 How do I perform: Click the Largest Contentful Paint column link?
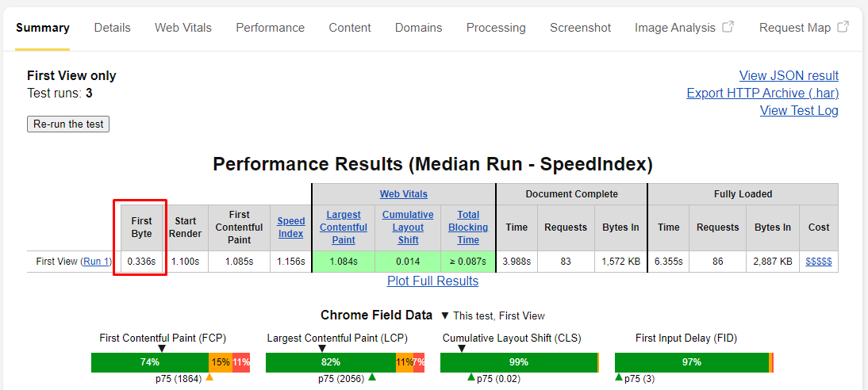tap(343, 227)
